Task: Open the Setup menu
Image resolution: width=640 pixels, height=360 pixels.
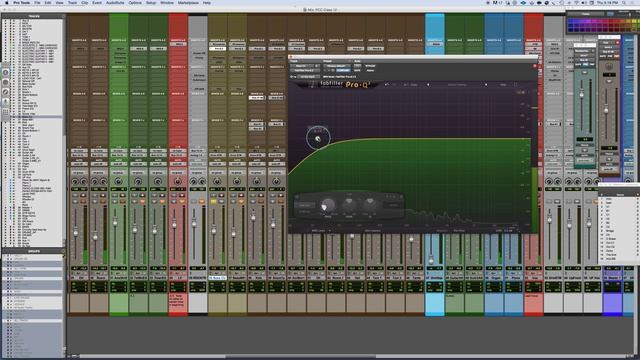Action: [x=151, y=3]
